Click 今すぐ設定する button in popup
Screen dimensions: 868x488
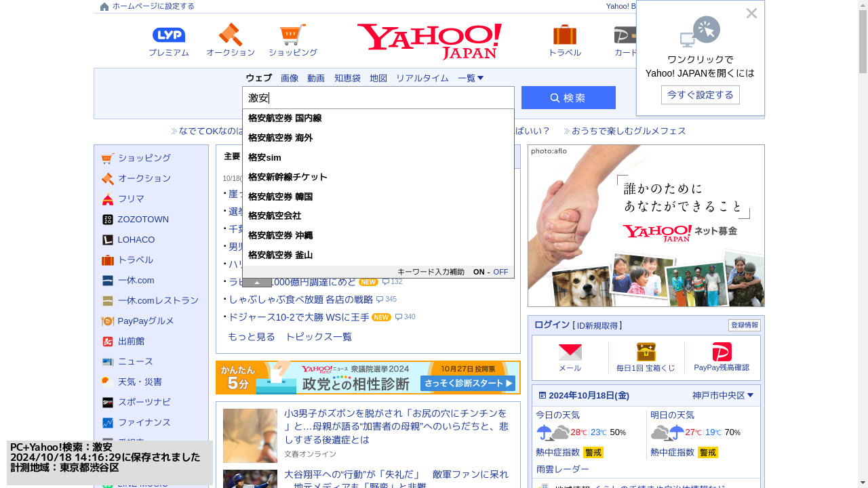700,95
